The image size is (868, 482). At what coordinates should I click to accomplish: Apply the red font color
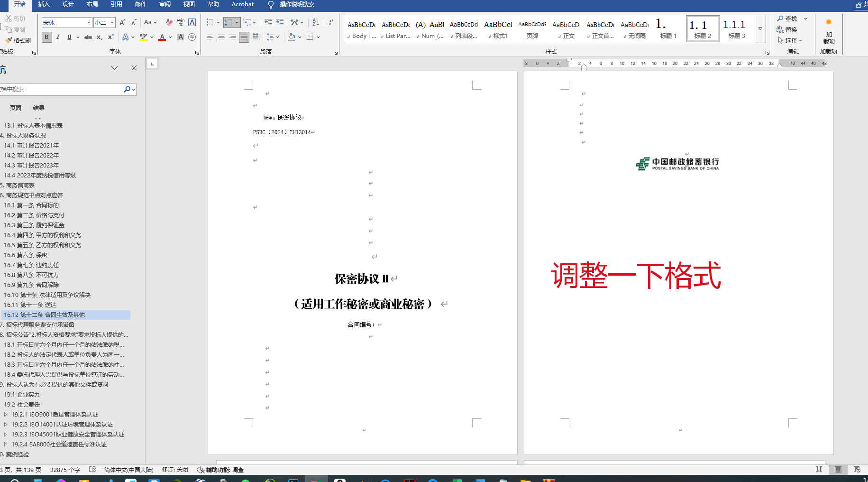(162, 37)
